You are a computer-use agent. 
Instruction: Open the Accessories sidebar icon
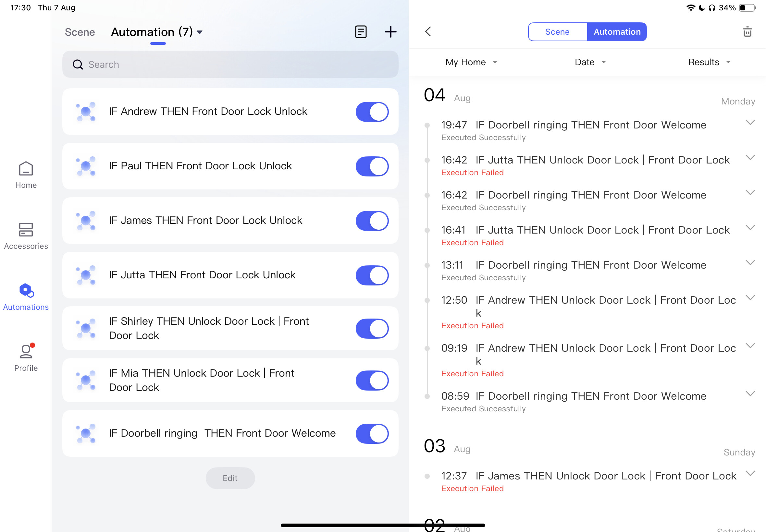(26, 236)
